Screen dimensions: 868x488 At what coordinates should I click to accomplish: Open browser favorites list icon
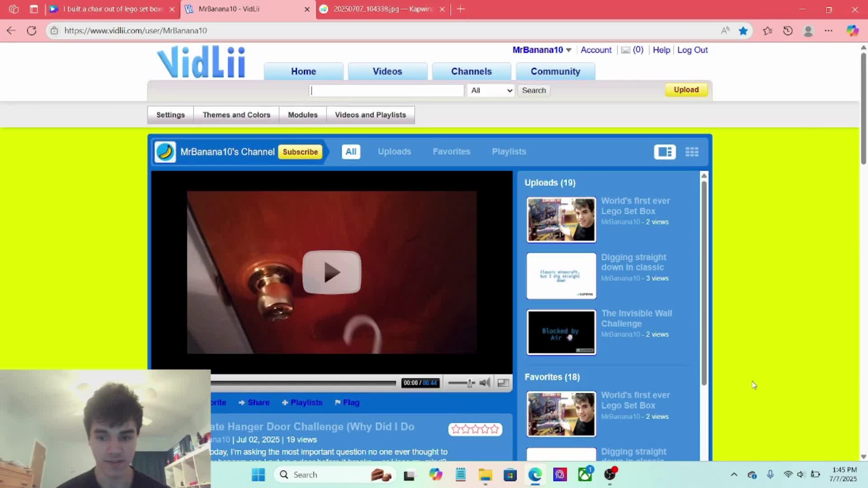point(768,31)
